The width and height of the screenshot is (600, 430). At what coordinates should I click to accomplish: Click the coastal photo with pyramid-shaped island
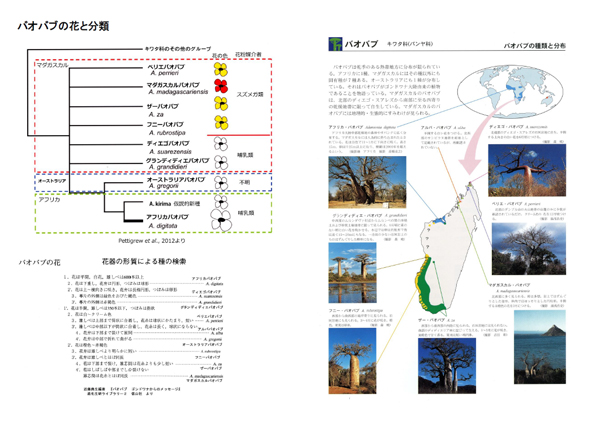(540, 347)
